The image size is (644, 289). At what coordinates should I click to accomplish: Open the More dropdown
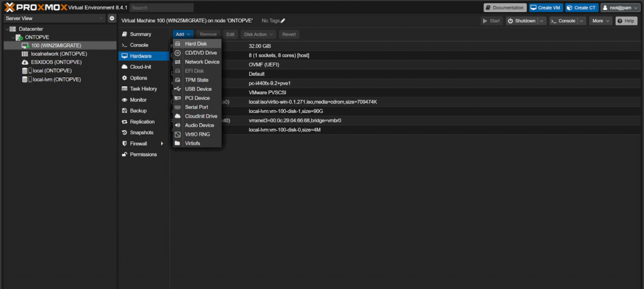[x=601, y=21]
